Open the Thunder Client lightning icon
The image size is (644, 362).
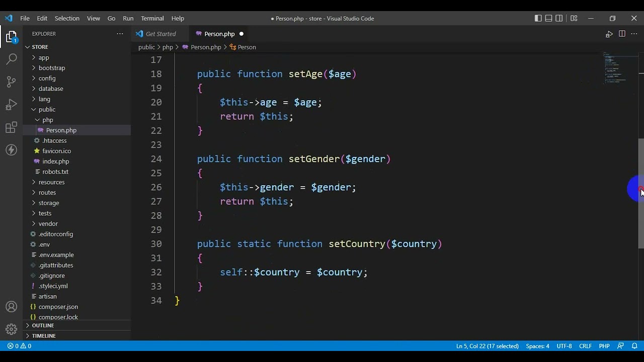[x=11, y=150]
